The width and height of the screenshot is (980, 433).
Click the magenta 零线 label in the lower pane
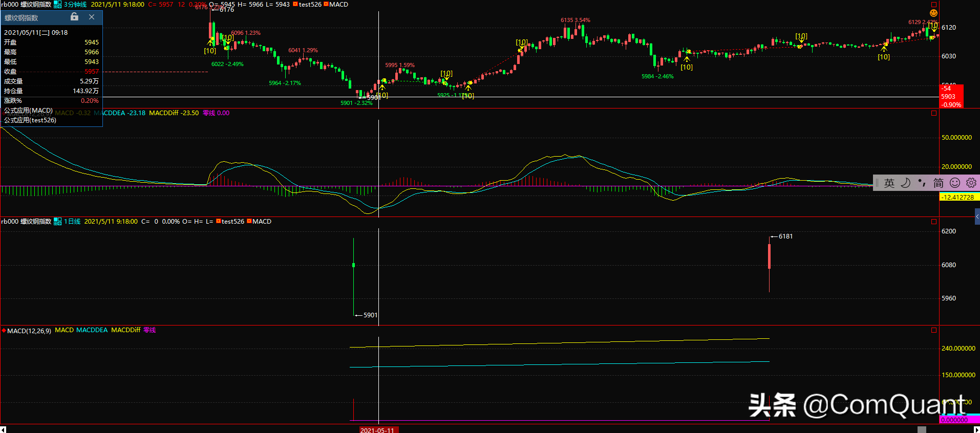coord(150,330)
